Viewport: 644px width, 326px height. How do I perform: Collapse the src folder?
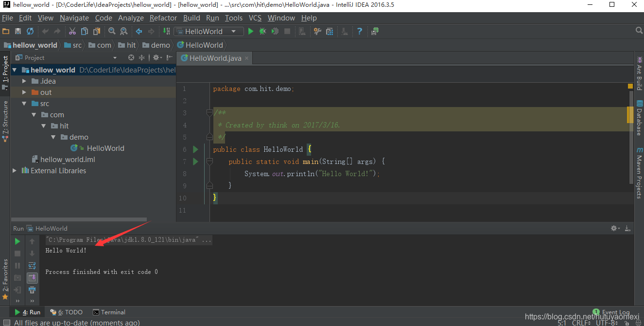tap(24, 104)
